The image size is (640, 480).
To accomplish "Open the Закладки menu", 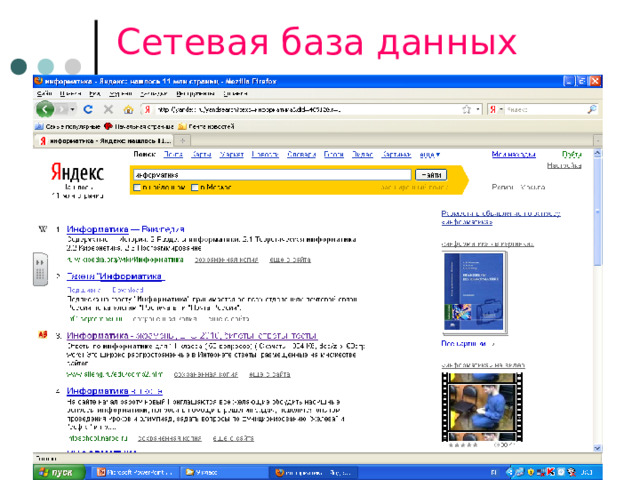I will click(x=153, y=93).
